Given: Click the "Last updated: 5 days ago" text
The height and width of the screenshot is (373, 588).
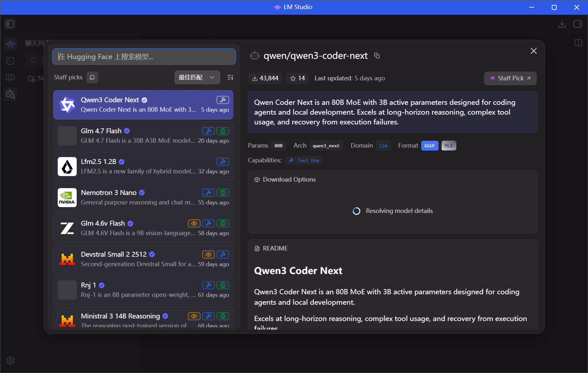Looking at the screenshot, I should 350,78.
